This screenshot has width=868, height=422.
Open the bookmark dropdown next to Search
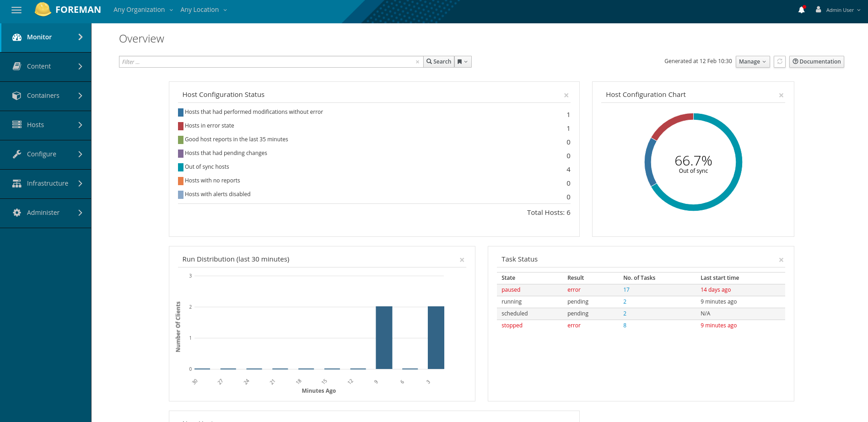[463, 62]
